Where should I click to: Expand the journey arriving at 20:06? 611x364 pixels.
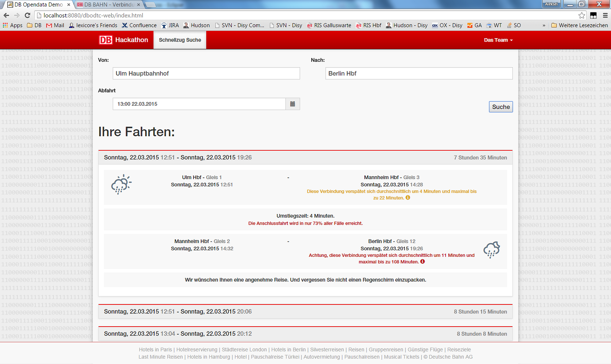point(305,311)
